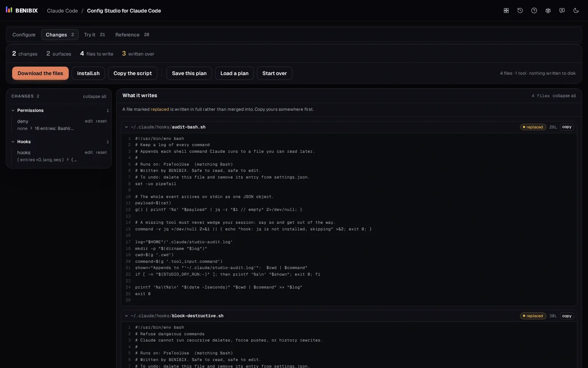Collapse all files in What it writes
Screen dimensions: 588x368
564,96
